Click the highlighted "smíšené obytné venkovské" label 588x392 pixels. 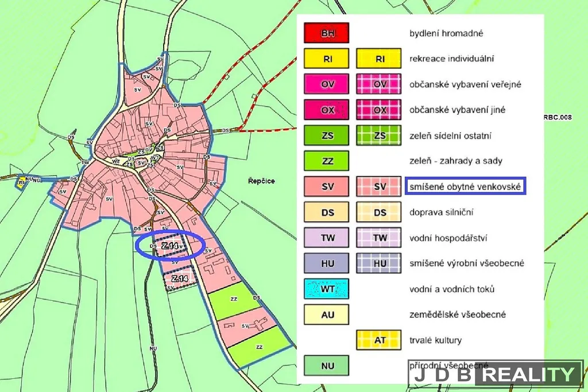pos(465,187)
